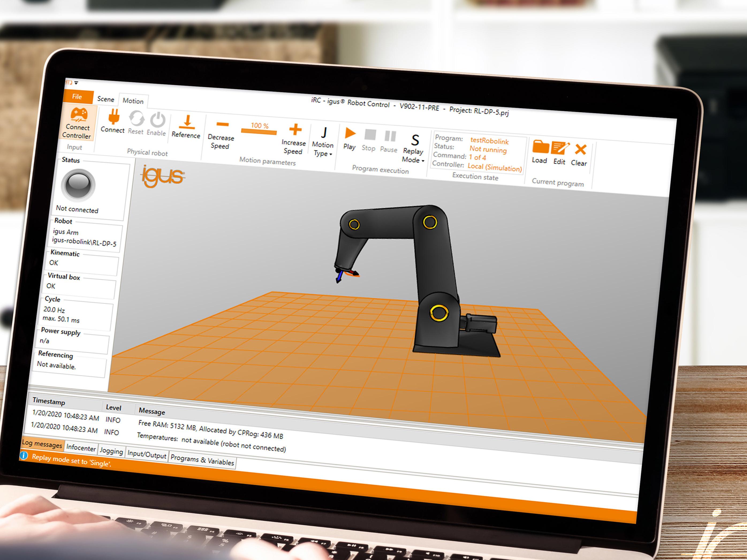Click the 100 % speed bar

coord(259,132)
